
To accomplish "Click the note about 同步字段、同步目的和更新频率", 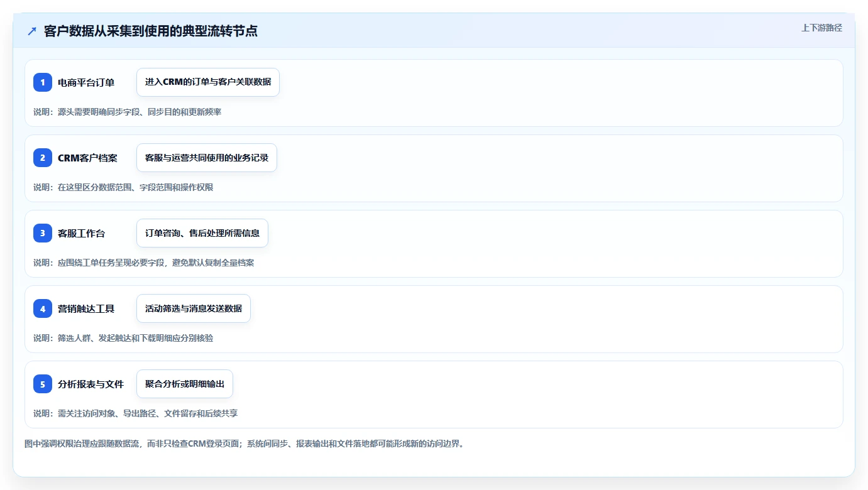I will pos(128,112).
